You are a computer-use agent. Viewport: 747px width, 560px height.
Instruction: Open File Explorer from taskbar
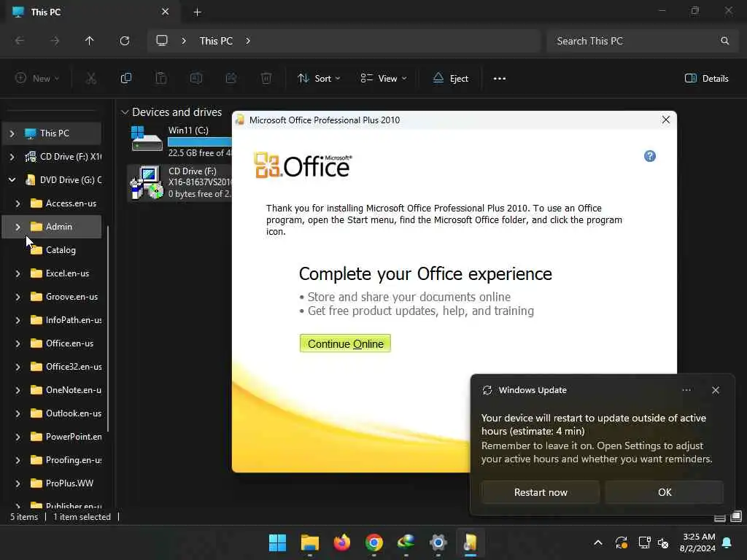[x=309, y=542]
